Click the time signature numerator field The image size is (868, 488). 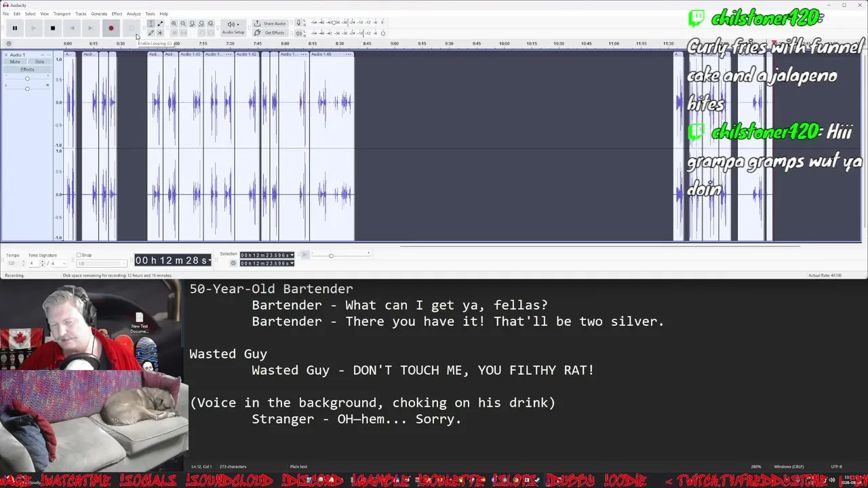33,263
